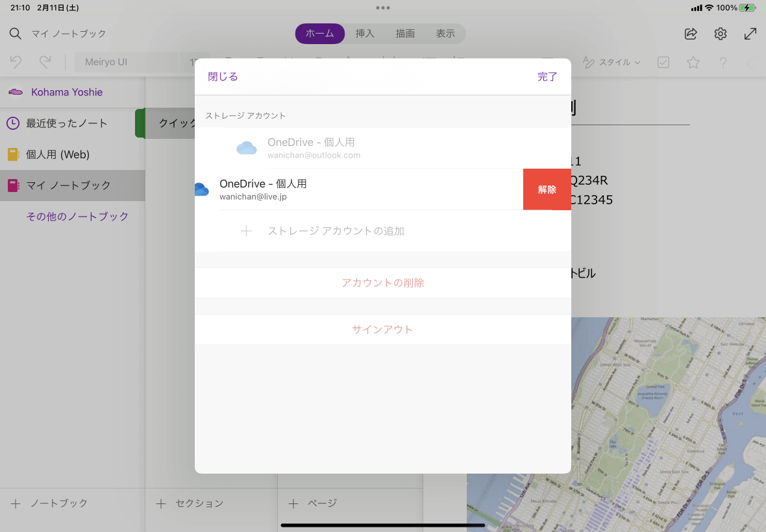This screenshot has height=532, width=766.
Task: Add a new page with + ページ
Action: click(x=313, y=503)
